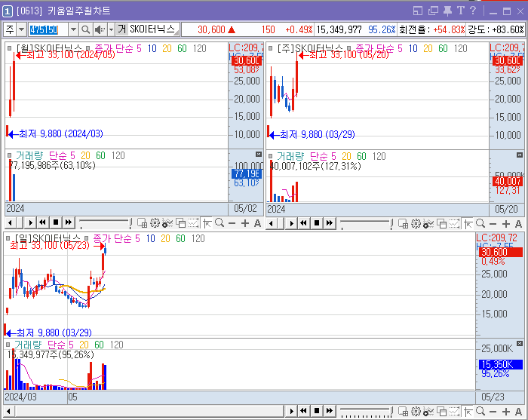Click the stock code input field 475150

point(48,29)
